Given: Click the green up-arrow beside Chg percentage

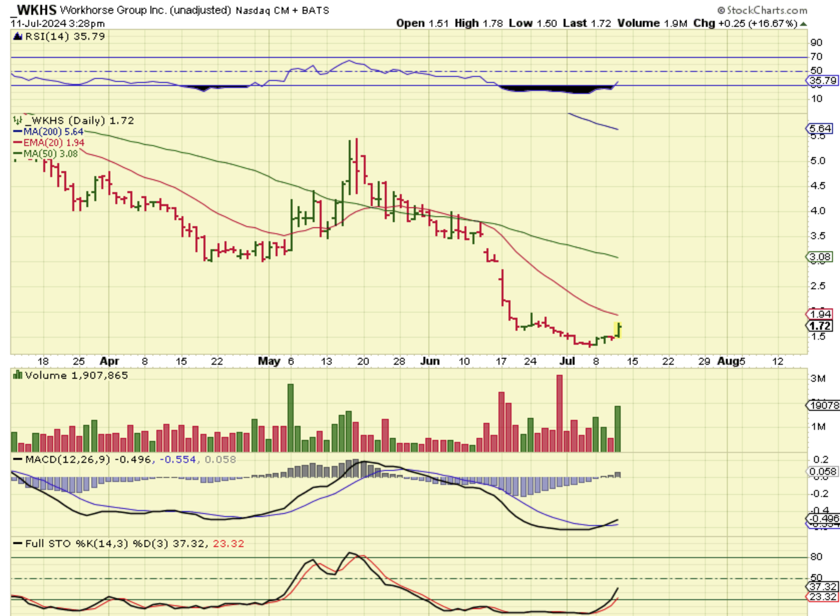Looking at the screenshot, I should 804,24.
